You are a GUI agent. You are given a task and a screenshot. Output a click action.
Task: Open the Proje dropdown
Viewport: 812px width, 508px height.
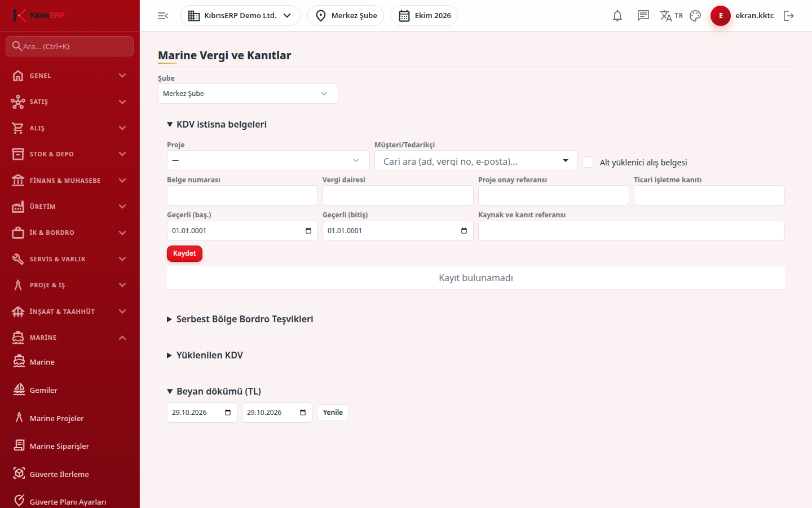(x=268, y=160)
